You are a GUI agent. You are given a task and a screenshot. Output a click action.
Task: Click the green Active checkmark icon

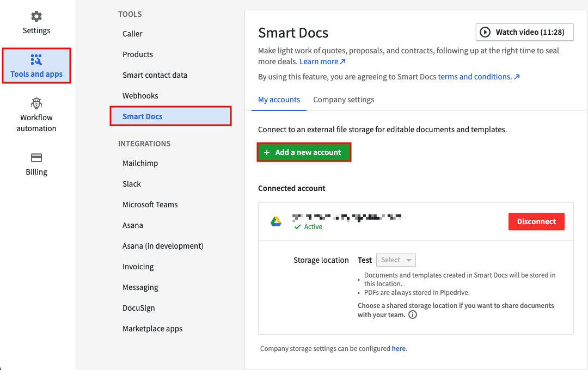pos(297,227)
